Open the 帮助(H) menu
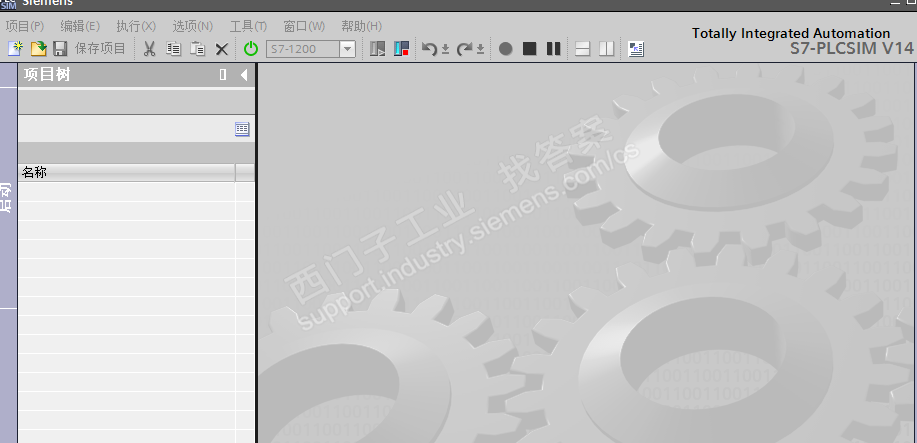The height and width of the screenshot is (443, 917). coord(361,26)
